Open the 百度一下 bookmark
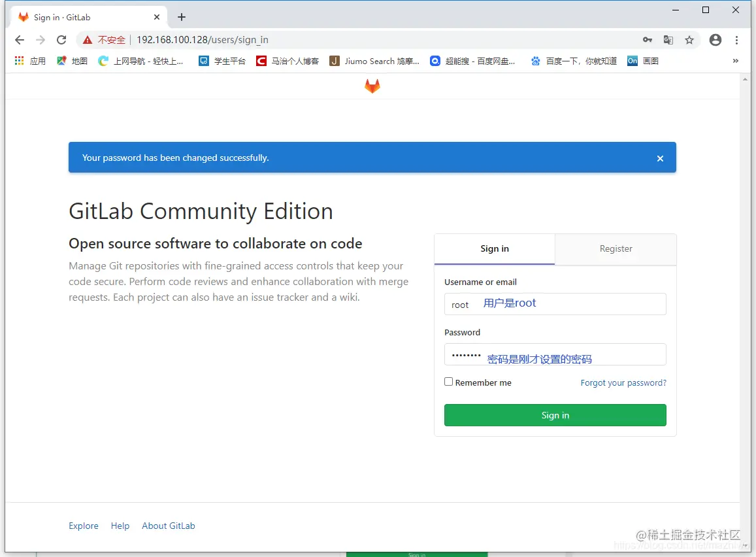 pyautogui.click(x=573, y=61)
